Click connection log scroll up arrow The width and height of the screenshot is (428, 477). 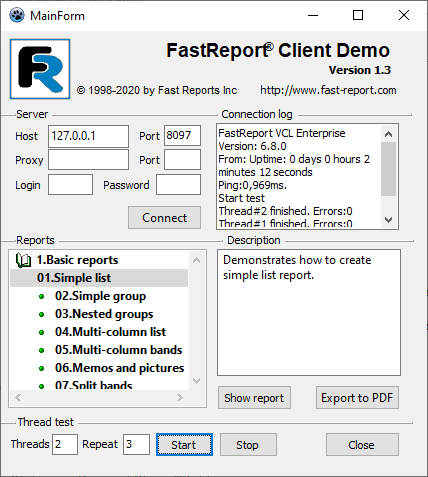[388, 134]
